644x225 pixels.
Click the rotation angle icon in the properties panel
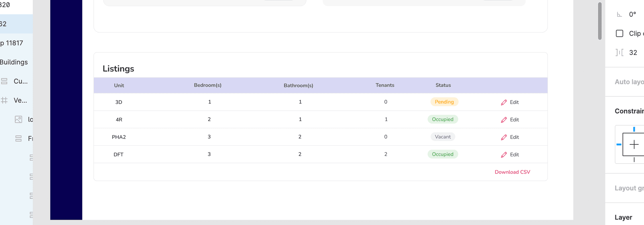(620, 14)
